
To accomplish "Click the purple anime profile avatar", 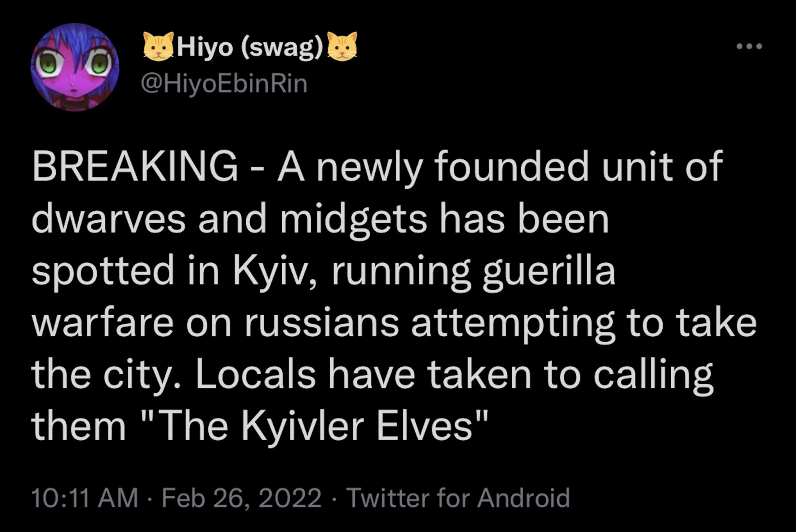I will point(75,67).
